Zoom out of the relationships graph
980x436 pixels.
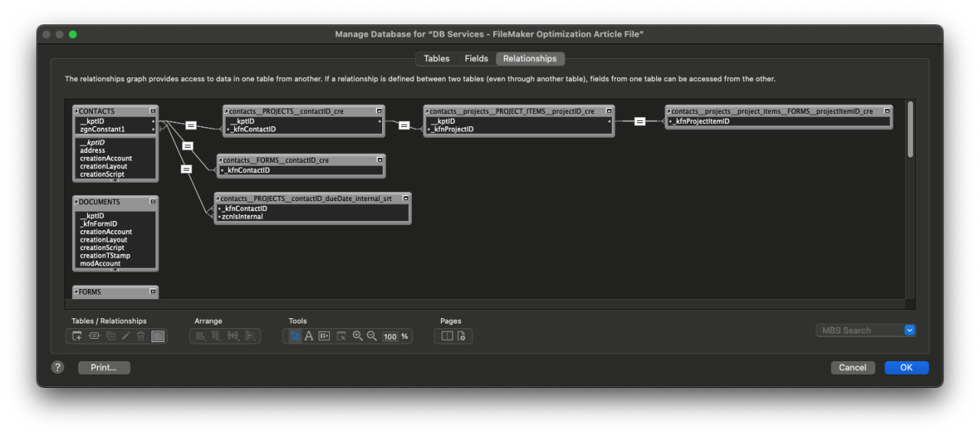tap(371, 336)
